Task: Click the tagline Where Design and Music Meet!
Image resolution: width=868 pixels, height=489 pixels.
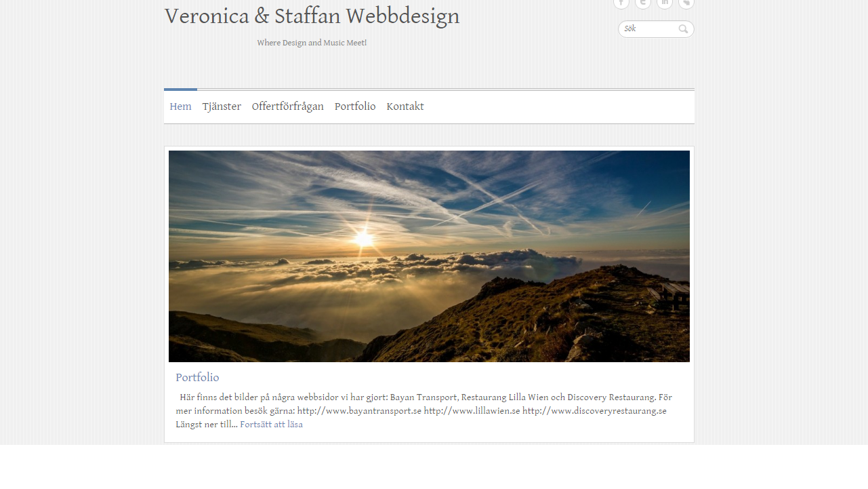Action: click(x=312, y=43)
